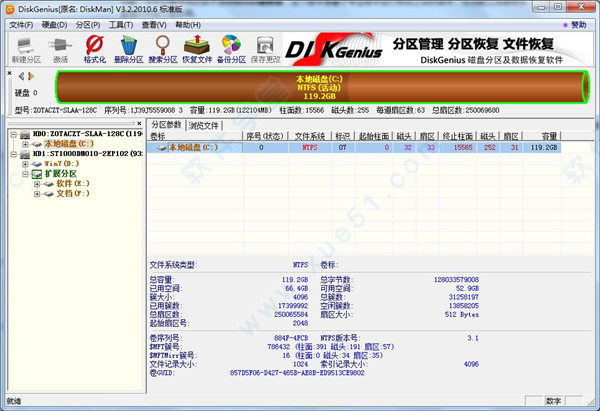600x411 pixels.
Task: Select 软件(E:) in the disk tree
Action: (x=73, y=184)
